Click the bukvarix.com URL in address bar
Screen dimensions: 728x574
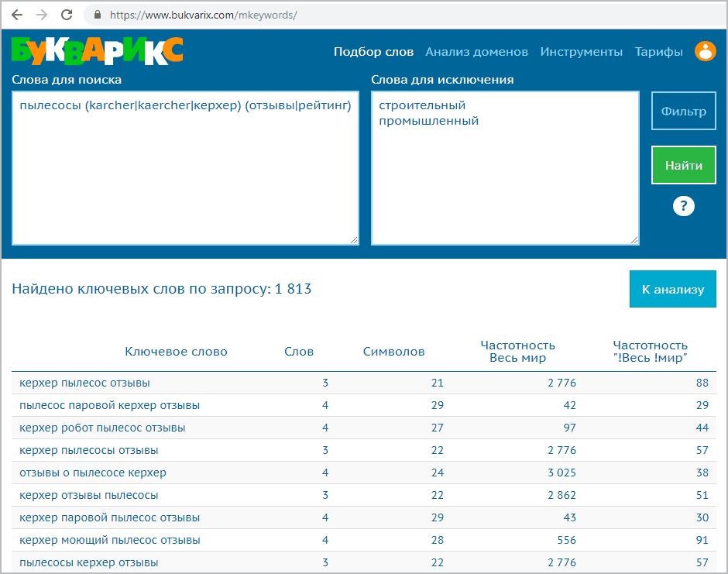204,15
